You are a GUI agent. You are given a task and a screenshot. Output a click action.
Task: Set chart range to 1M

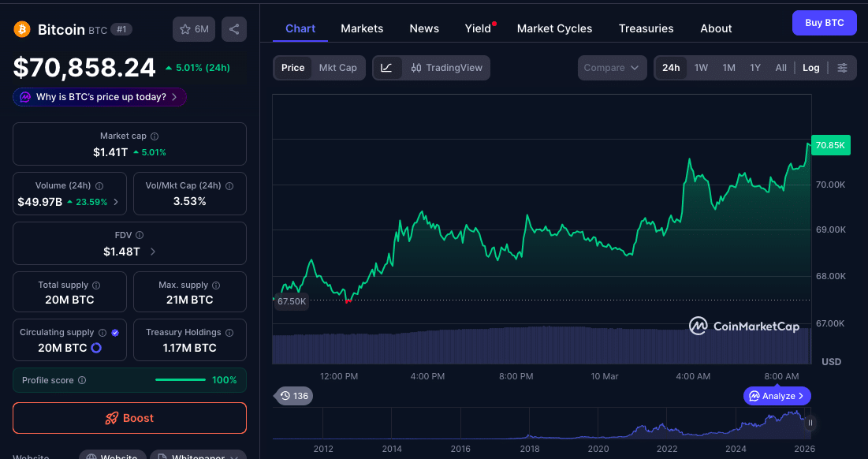[x=728, y=68]
